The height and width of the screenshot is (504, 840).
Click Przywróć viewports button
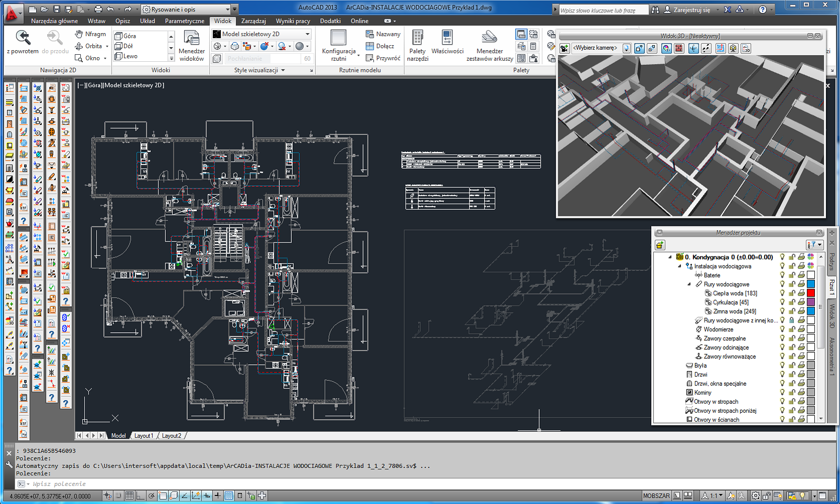click(383, 58)
